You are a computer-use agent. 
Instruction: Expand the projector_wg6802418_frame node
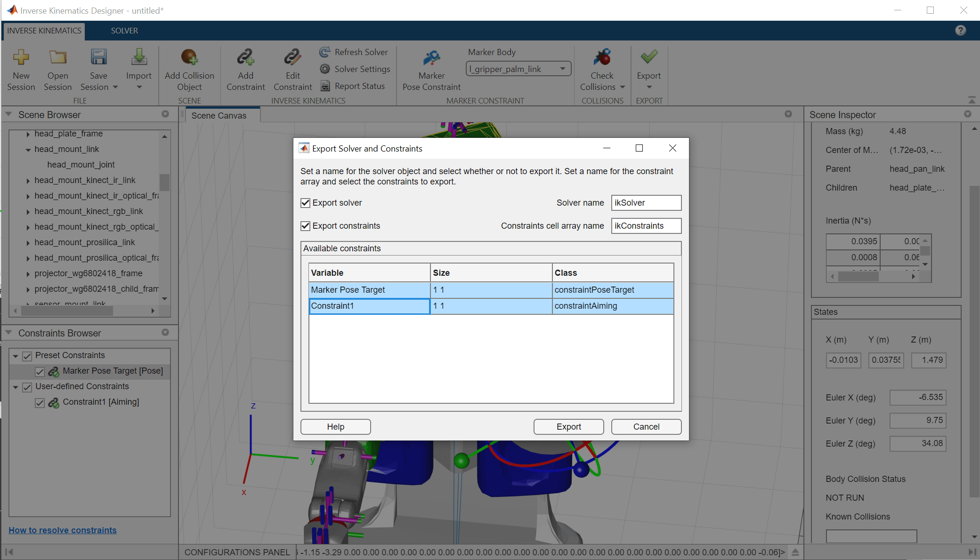pos(28,274)
